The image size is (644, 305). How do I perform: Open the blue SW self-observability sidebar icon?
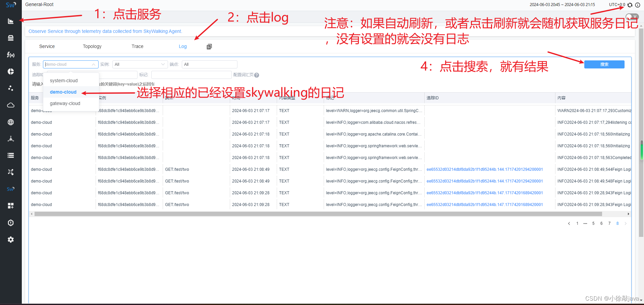pos(11,189)
